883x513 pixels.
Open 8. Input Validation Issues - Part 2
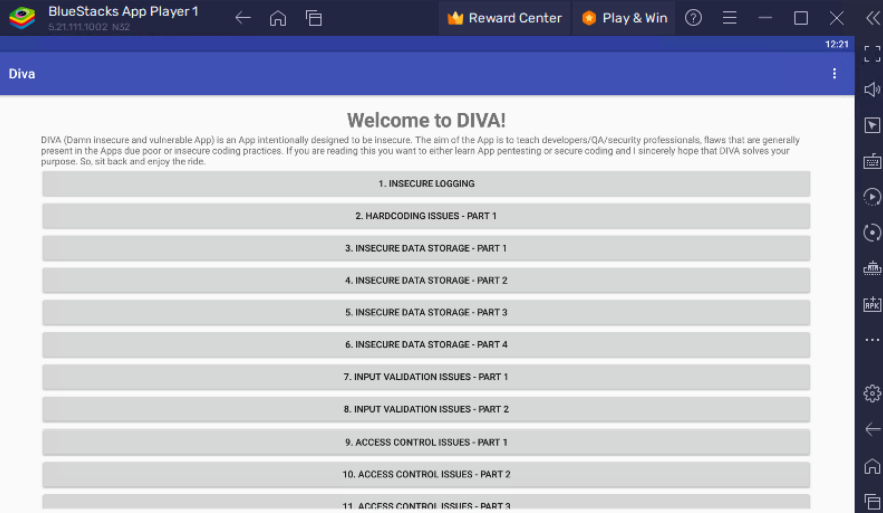click(426, 409)
